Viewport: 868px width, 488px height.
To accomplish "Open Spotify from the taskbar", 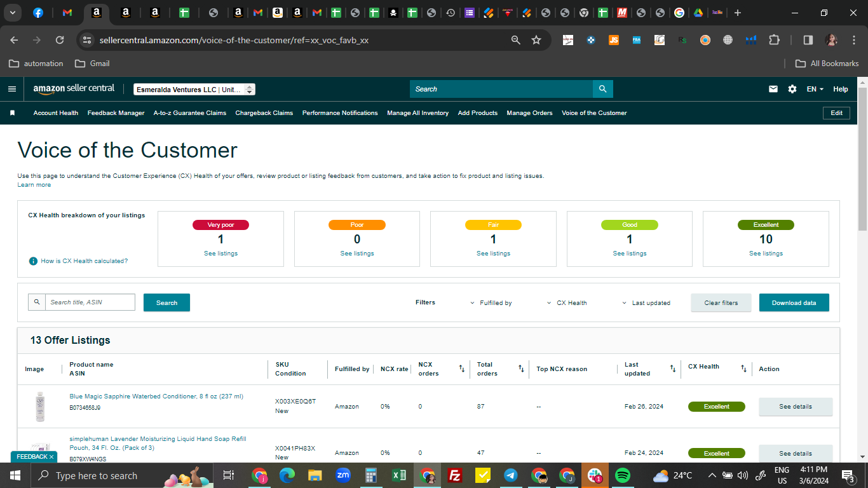I will 622,475.
